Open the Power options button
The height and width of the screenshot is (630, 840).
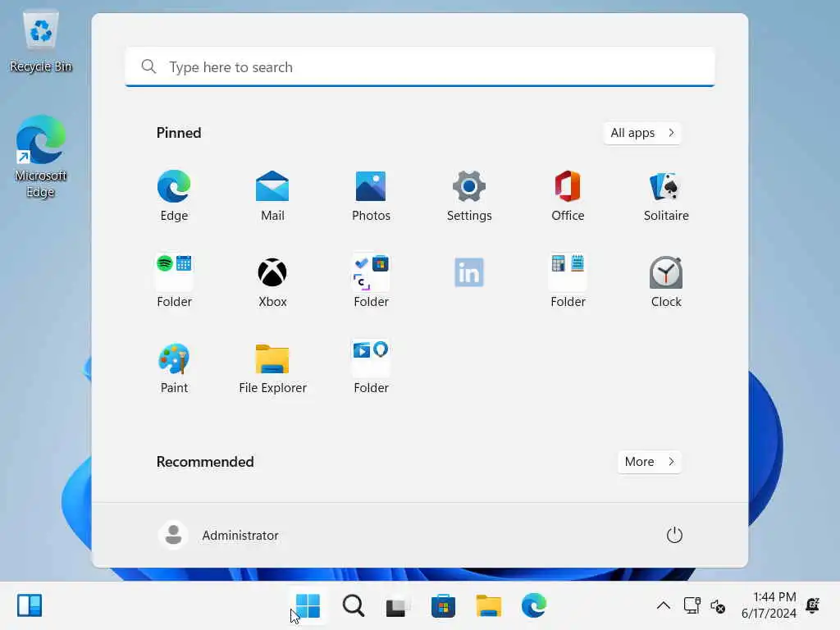point(674,535)
